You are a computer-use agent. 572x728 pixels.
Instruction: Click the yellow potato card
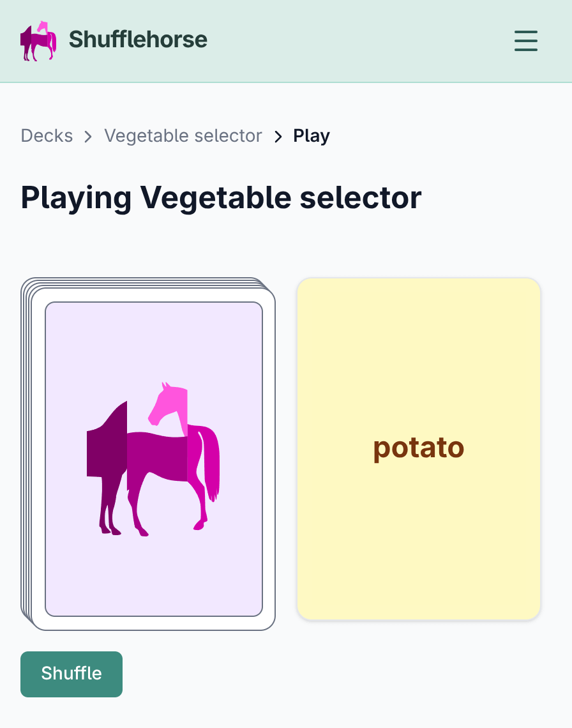tap(419, 449)
